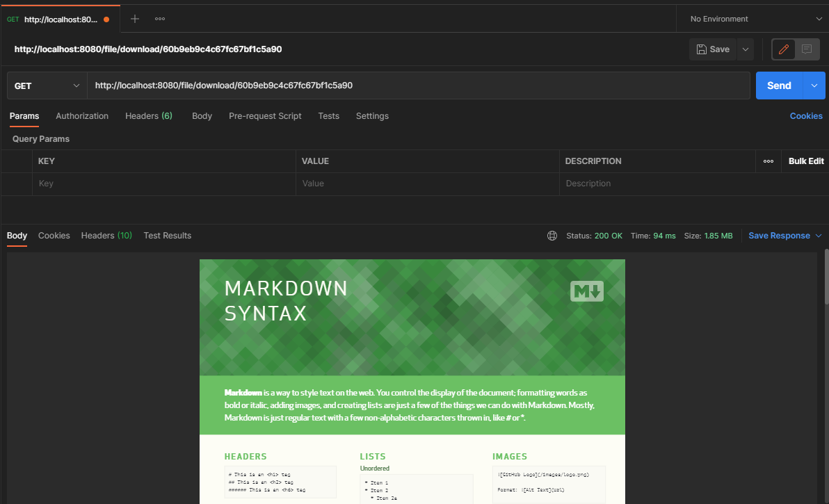Expand the Send button dropdown arrow
The height and width of the screenshot is (504, 829).
coord(814,86)
